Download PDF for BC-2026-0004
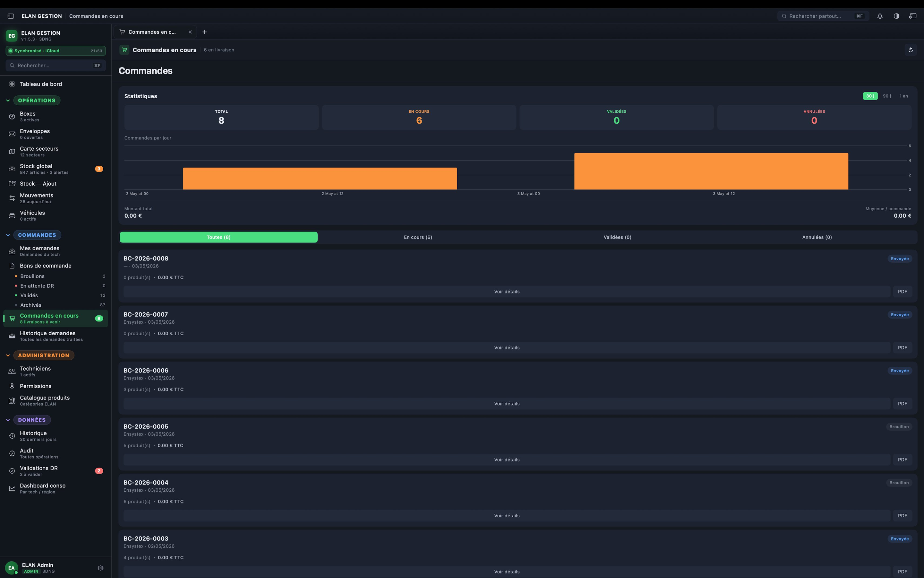 pos(902,516)
